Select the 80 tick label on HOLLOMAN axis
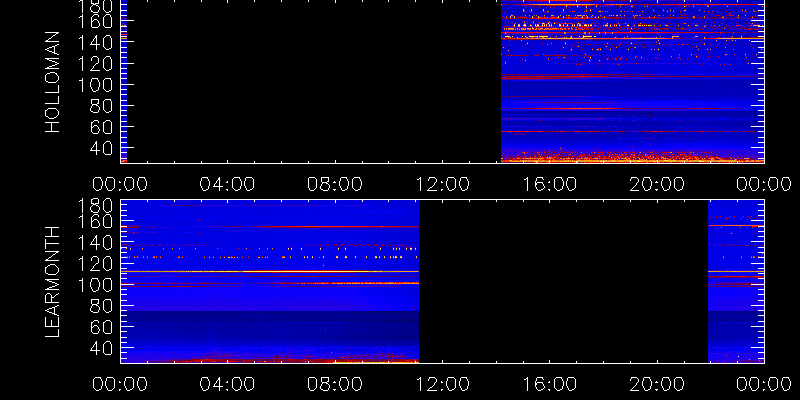 pos(102,106)
